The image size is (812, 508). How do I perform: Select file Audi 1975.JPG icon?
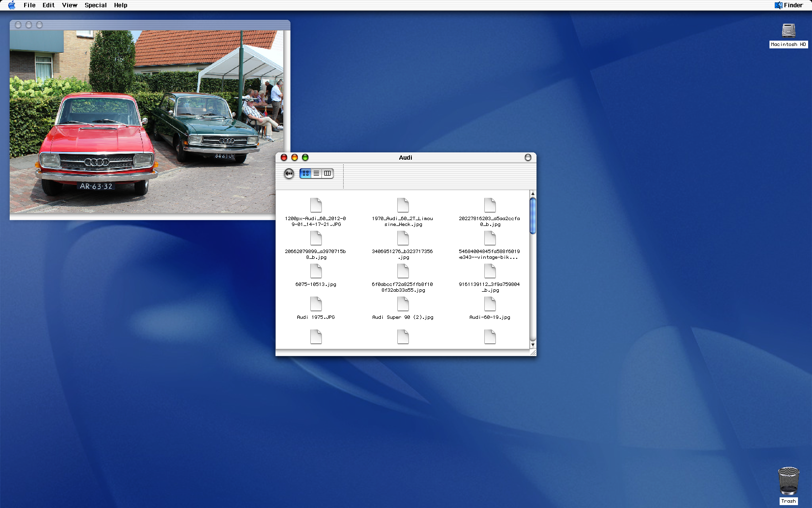click(x=316, y=304)
